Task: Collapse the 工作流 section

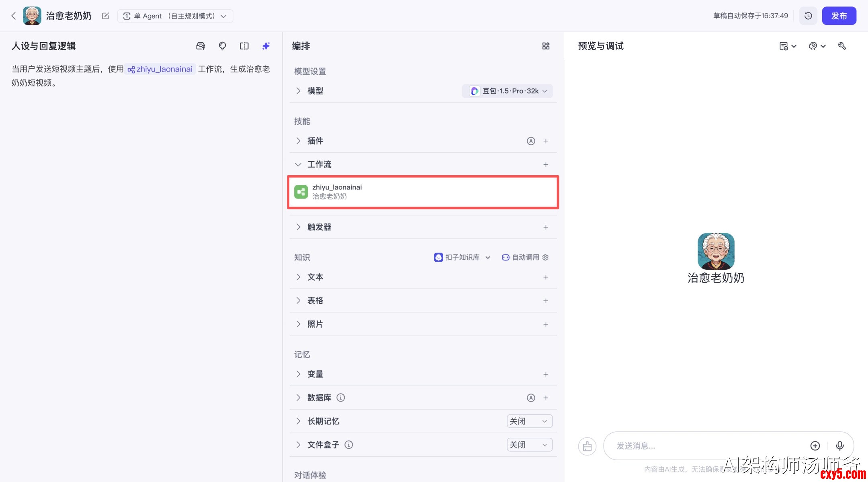Action: [298, 164]
